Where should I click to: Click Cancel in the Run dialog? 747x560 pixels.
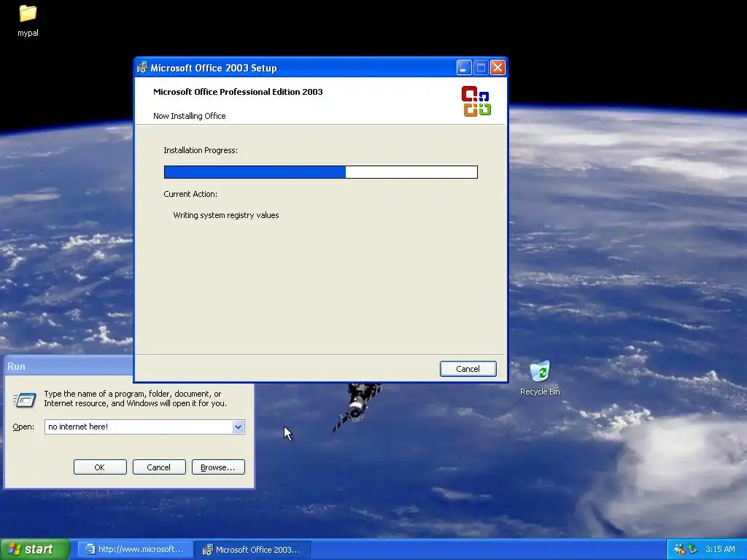(x=159, y=467)
